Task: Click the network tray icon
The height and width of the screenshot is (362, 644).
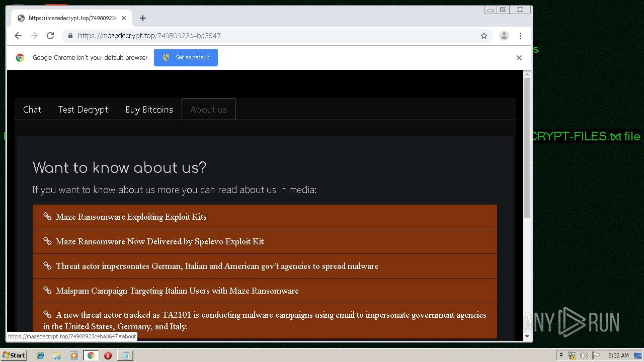Action: click(572, 355)
